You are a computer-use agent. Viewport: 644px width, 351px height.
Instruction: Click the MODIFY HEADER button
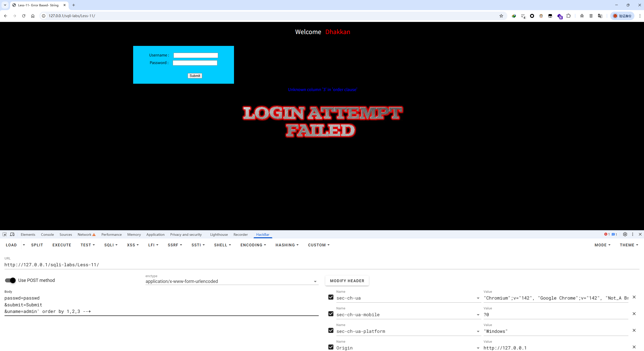[x=347, y=281]
